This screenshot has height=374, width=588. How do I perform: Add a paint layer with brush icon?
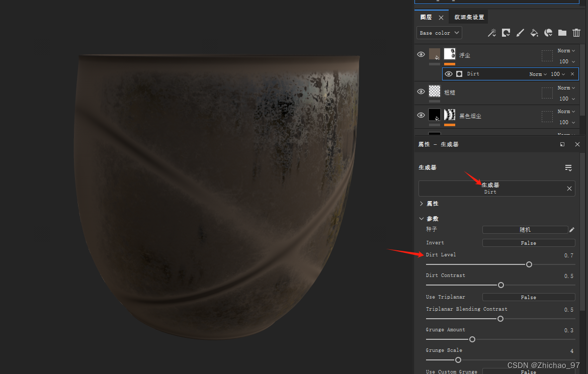point(520,33)
